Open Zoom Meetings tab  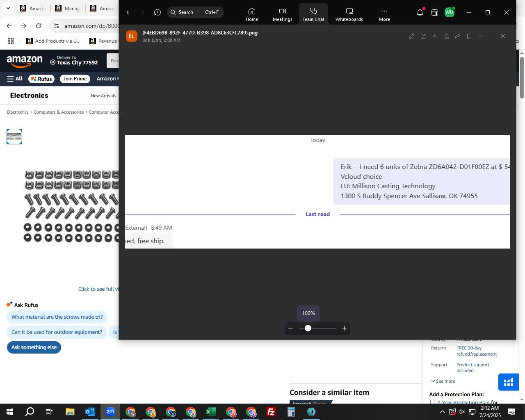(x=283, y=14)
